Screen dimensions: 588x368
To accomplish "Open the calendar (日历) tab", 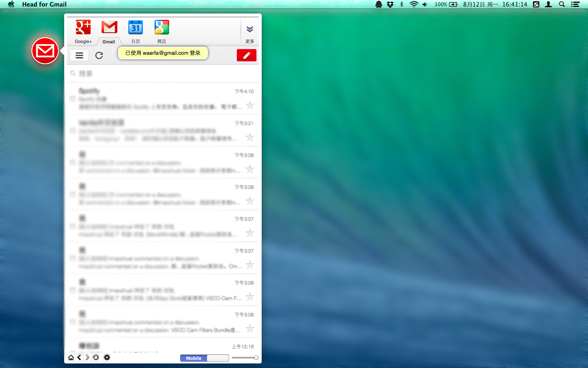I will (136, 28).
